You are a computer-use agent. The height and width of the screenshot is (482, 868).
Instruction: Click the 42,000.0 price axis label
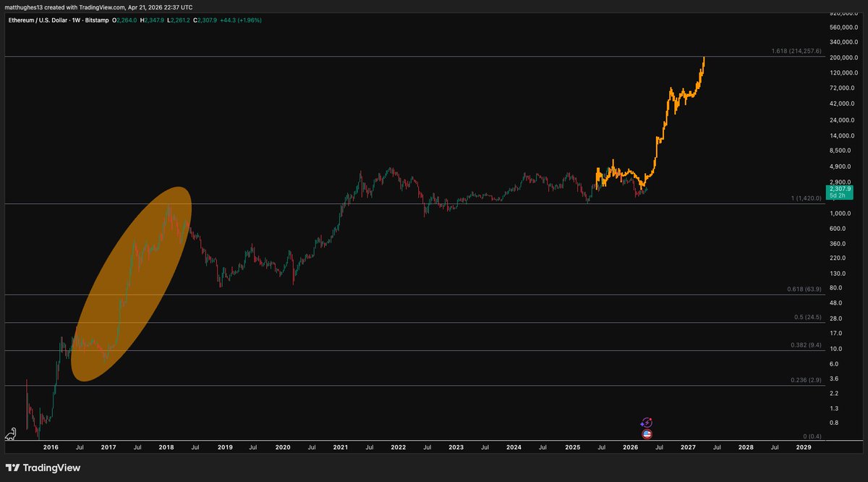coord(841,103)
